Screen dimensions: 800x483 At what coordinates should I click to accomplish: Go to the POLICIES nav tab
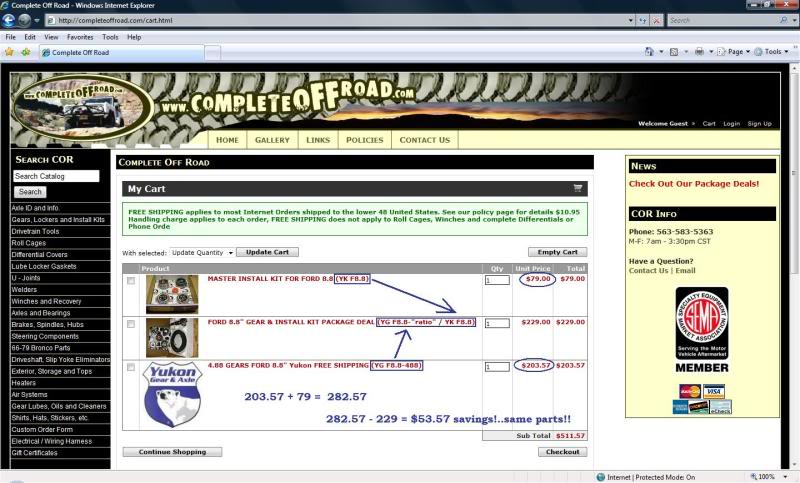click(x=364, y=140)
